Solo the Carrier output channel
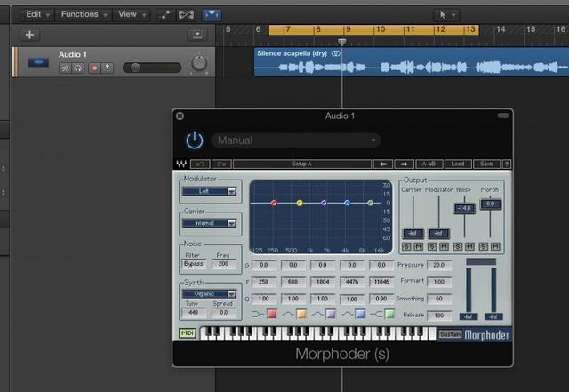 point(406,247)
